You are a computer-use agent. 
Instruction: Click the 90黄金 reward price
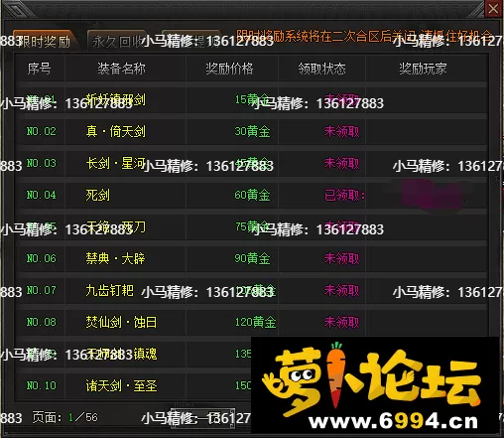[252, 258]
